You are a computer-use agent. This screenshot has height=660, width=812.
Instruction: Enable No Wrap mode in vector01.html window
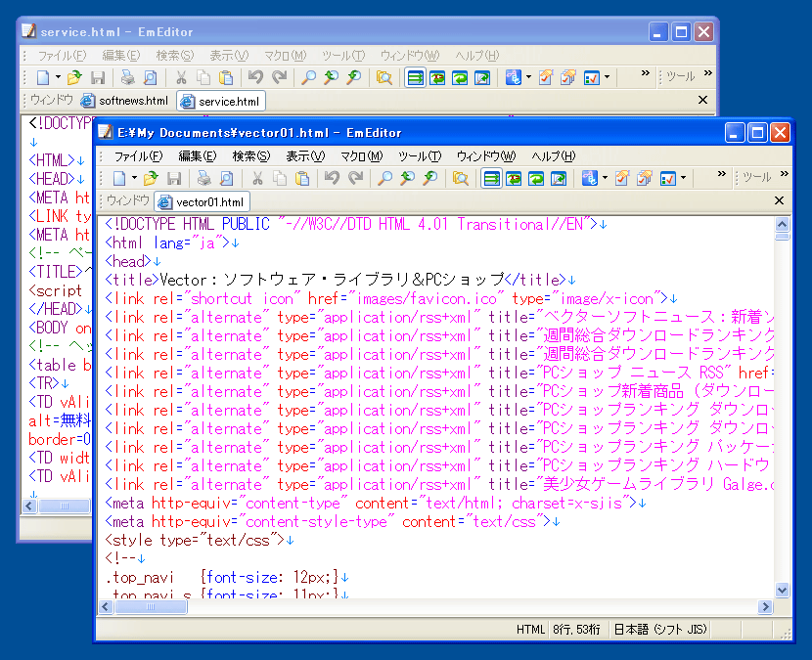(491, 179)
